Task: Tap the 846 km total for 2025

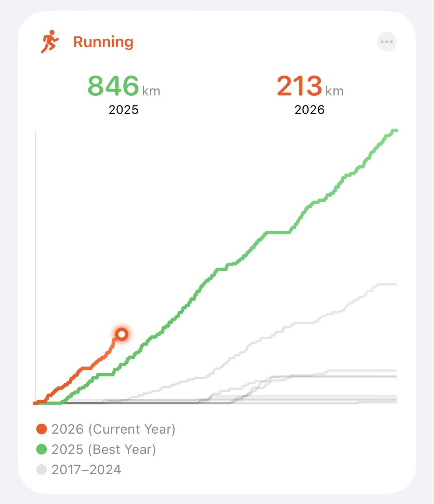Action: 113,86
